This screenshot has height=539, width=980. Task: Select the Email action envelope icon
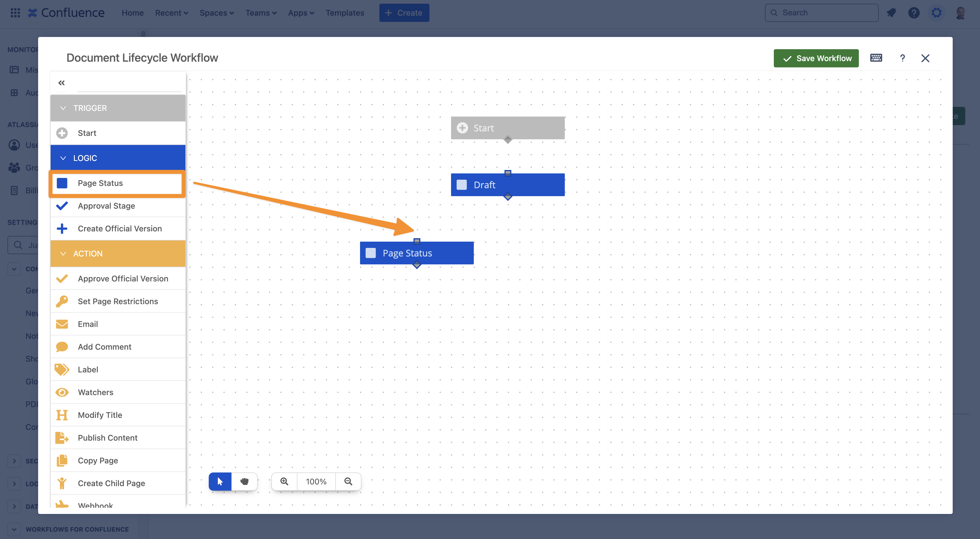(x=62, y=324)
